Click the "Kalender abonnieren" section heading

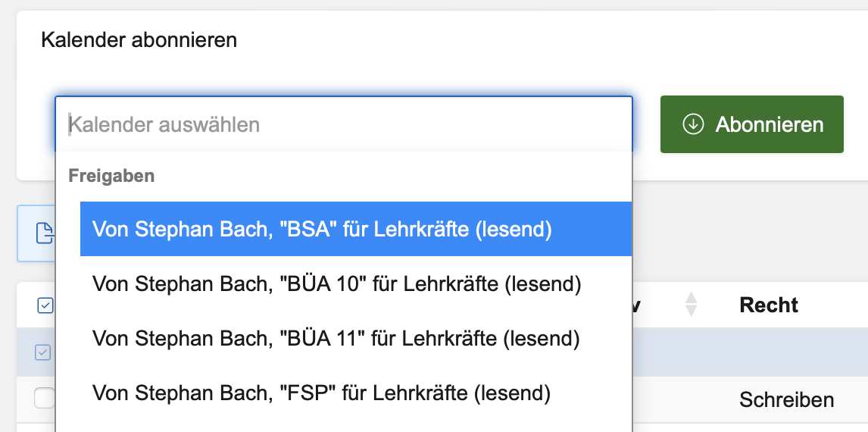click(x=139, y=39)
